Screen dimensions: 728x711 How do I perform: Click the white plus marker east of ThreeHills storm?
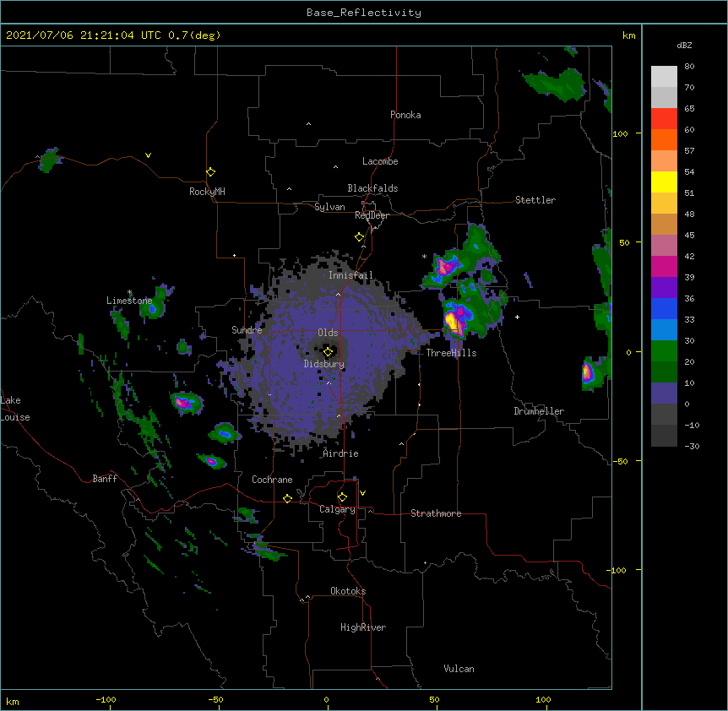tap(517, 317)
